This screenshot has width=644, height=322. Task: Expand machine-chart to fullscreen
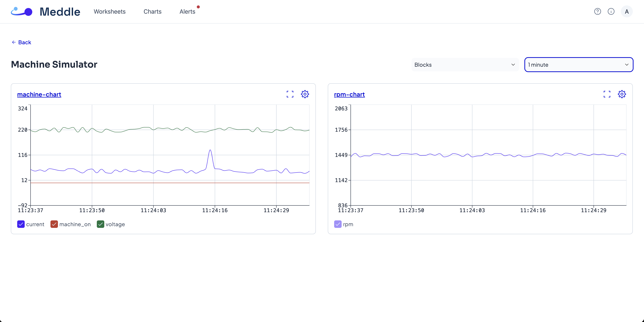(x=290, y=94)
